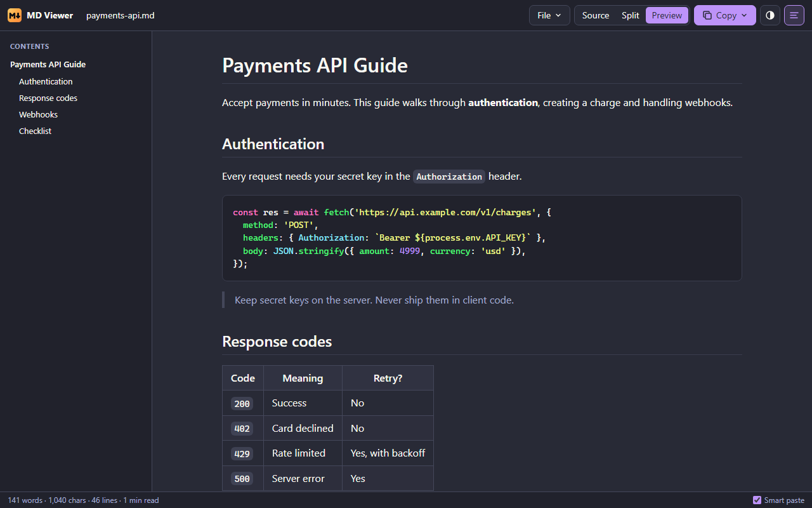Click the MD Viewer app title
The width and height of the screenshot is (812, 508).
click(x=50, y=15)
